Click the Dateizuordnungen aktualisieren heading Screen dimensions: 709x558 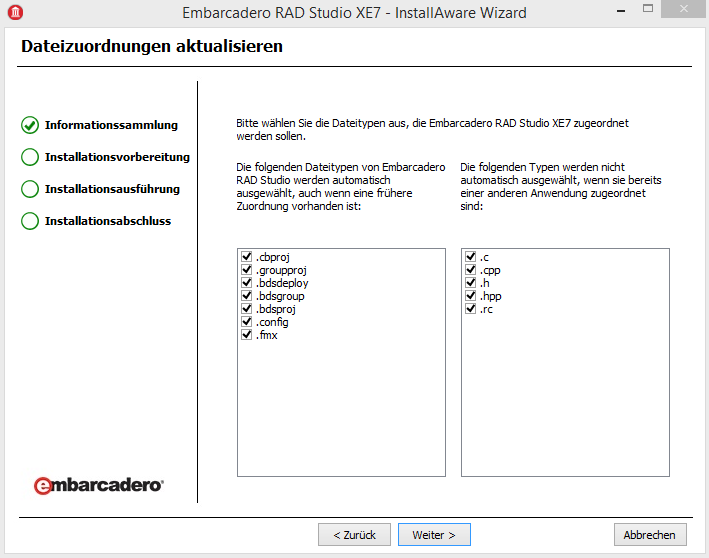pyautogui.click(x=152, y=46)
